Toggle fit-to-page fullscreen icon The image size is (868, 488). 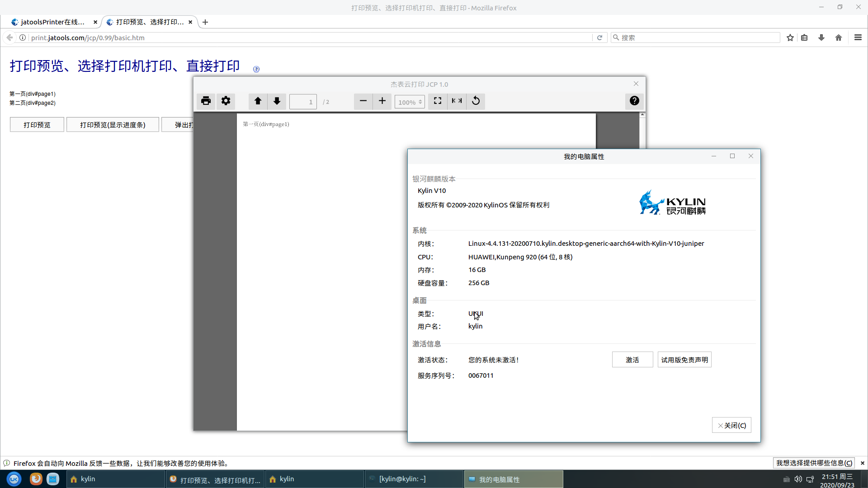pos(438,101)
